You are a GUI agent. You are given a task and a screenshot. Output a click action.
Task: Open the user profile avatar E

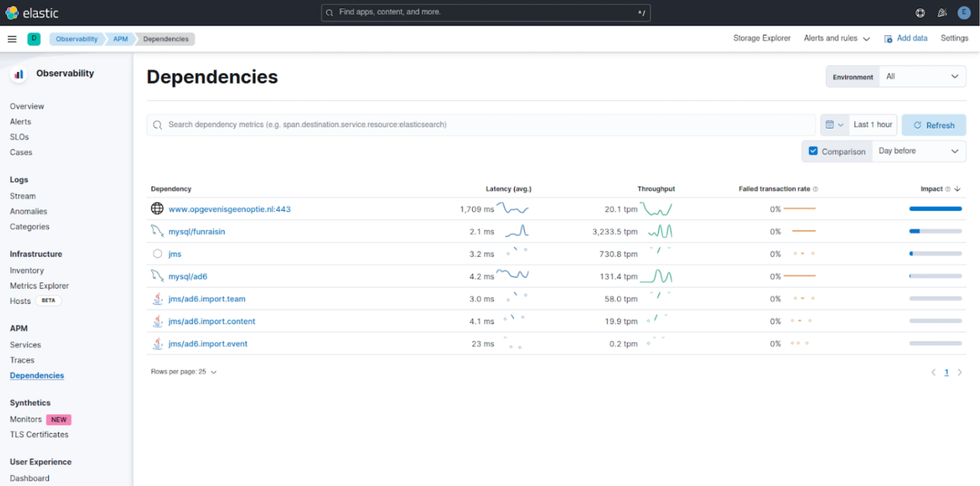click(964, 13)
